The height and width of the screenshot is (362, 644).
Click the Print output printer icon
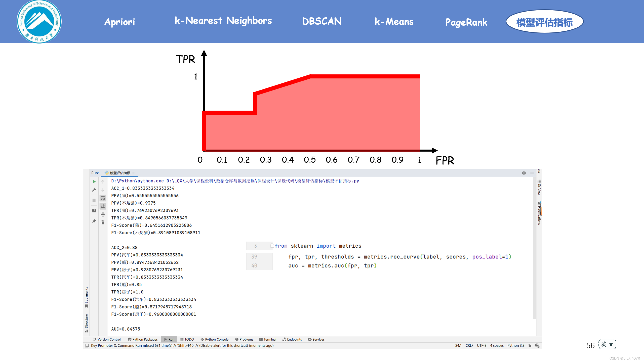pos(103,214)
